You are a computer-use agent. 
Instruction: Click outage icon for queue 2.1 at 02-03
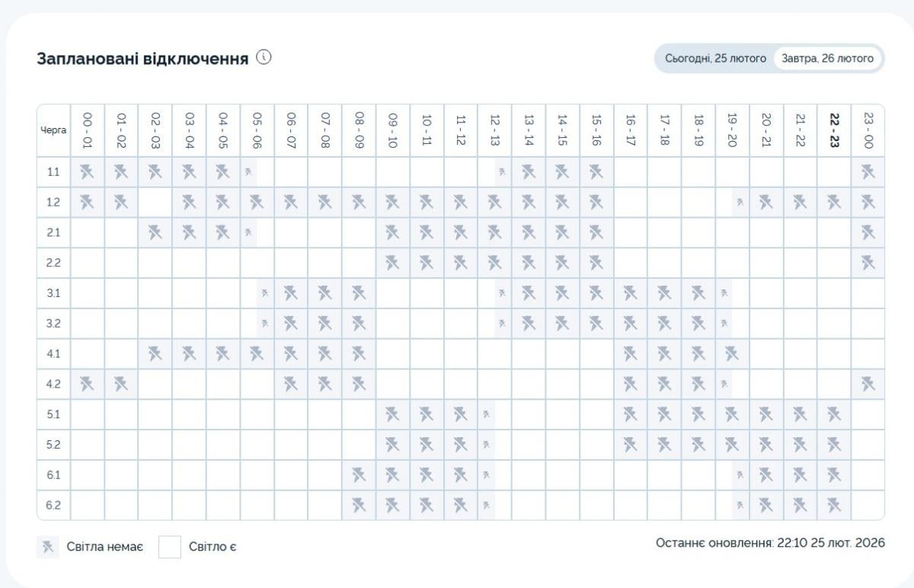coord(155,232)
